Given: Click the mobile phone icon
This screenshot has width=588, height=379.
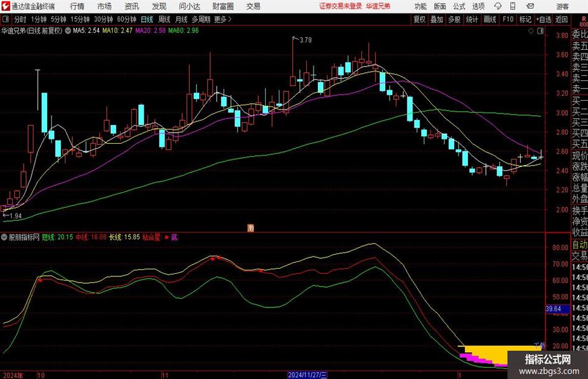Looking at the screenshot, I should tap(513, 6).
